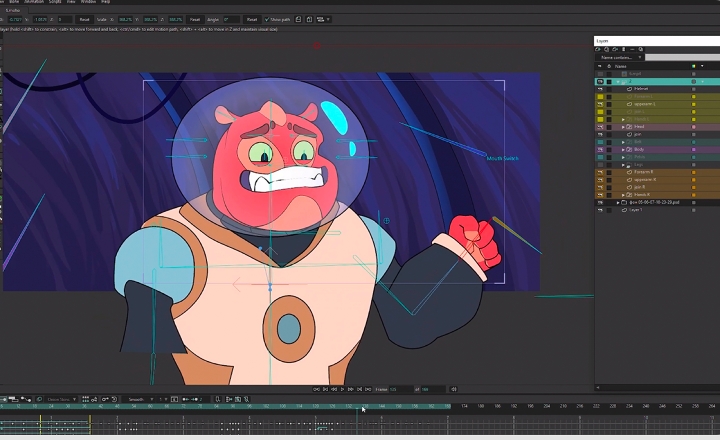This screenshot has height=440, width=720.
Task: Toggle visibility of the Head layer
Action: pos(600,127)
